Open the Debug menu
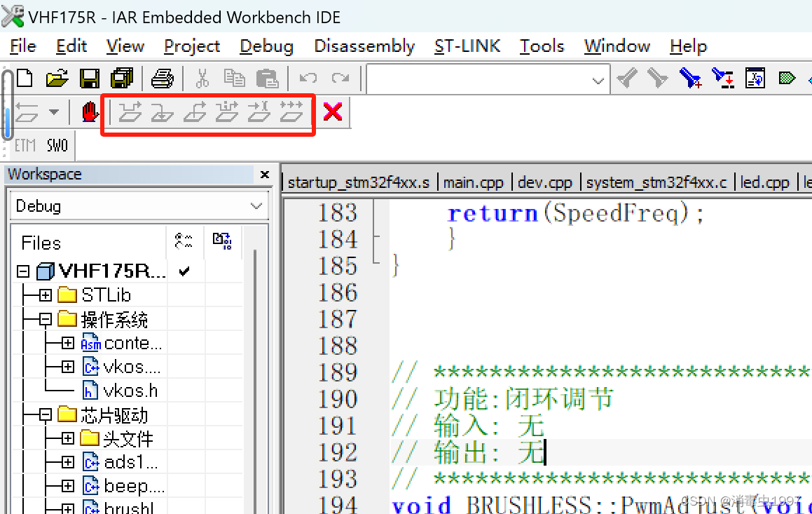Screen dimensions: 812x514 [267, 46]
